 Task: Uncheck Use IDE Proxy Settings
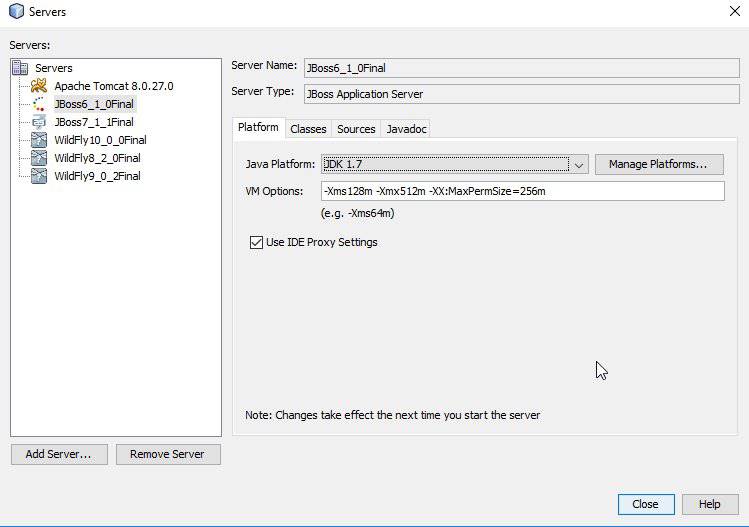click(x=257, y=242)
